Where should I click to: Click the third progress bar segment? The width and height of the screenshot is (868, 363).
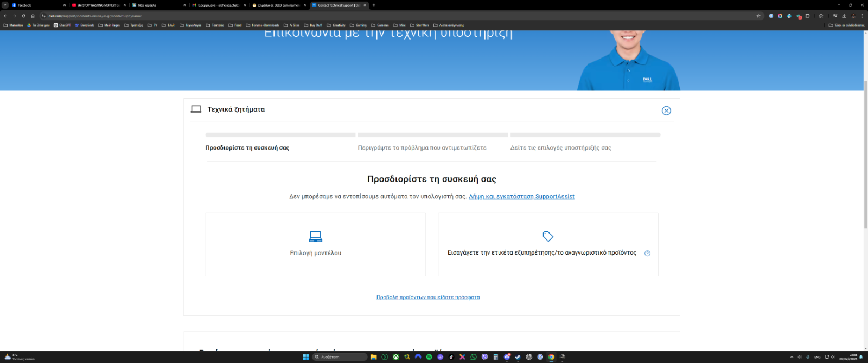[x=585, y=135]
